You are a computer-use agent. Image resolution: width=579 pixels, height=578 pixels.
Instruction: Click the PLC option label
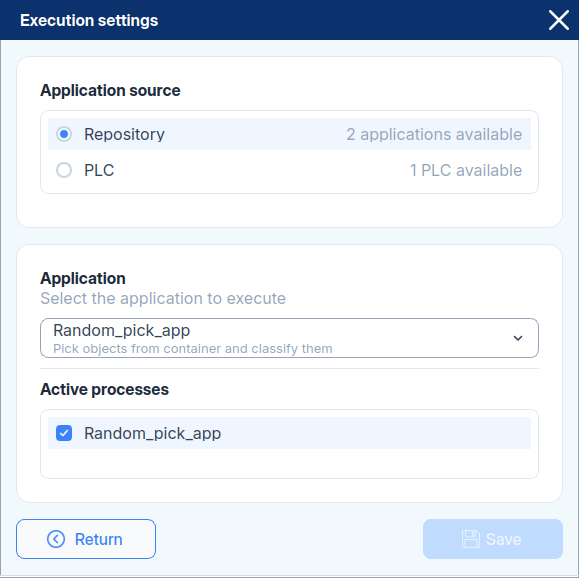coord(99,170)
